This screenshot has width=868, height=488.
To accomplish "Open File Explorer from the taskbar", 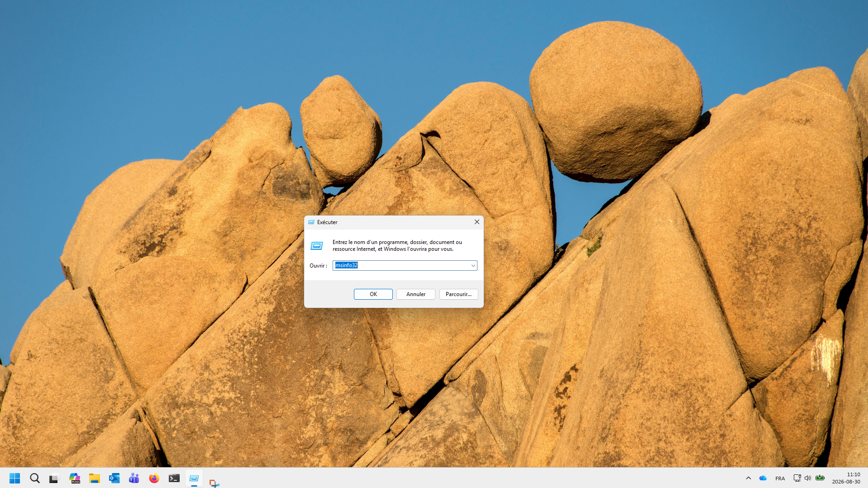I will (x=95, y=478).
